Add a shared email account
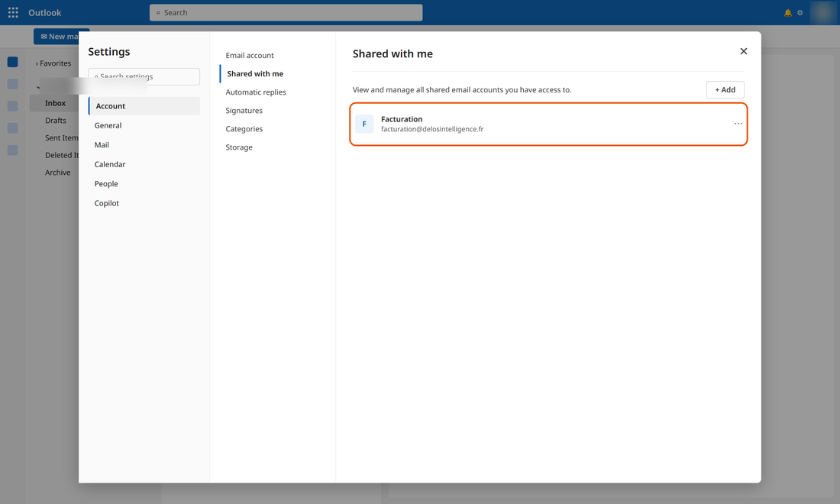Viewport: 840px width, 504px height. (x=725, y=90)
